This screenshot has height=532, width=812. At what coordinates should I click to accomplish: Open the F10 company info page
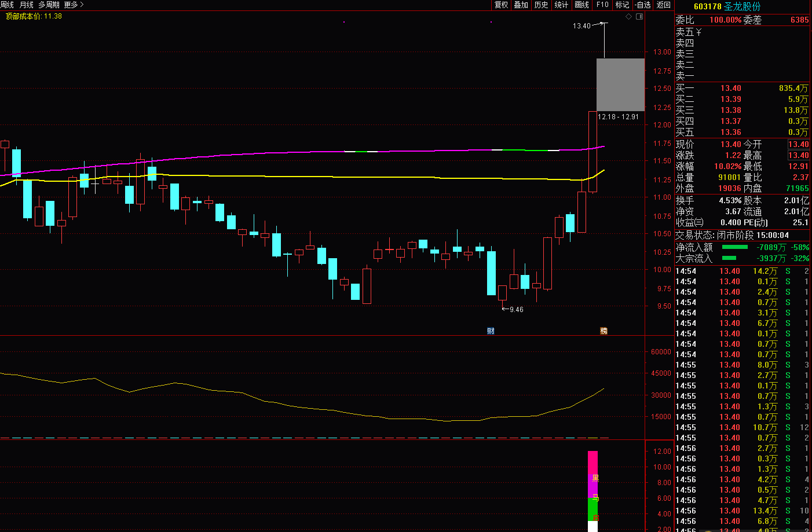tap(602, 5)
